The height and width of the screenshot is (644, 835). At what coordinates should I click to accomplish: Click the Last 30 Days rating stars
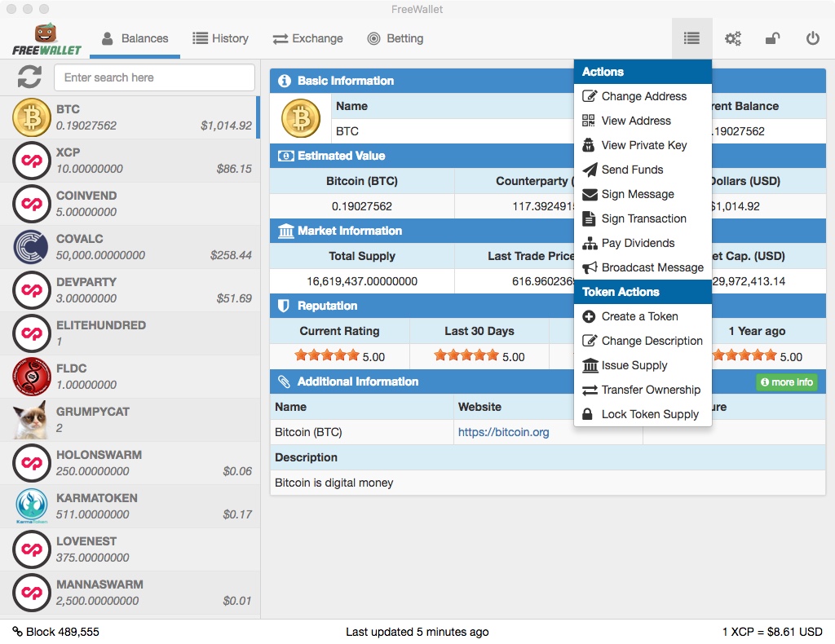click(x=466, y=355)
